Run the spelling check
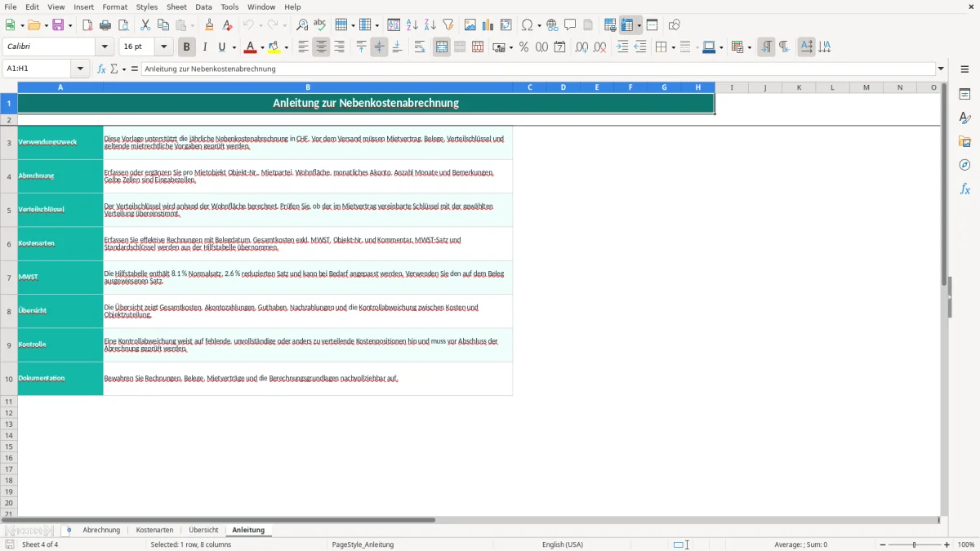The height and width of the screenshot is (551, 980). pos(320,25)
